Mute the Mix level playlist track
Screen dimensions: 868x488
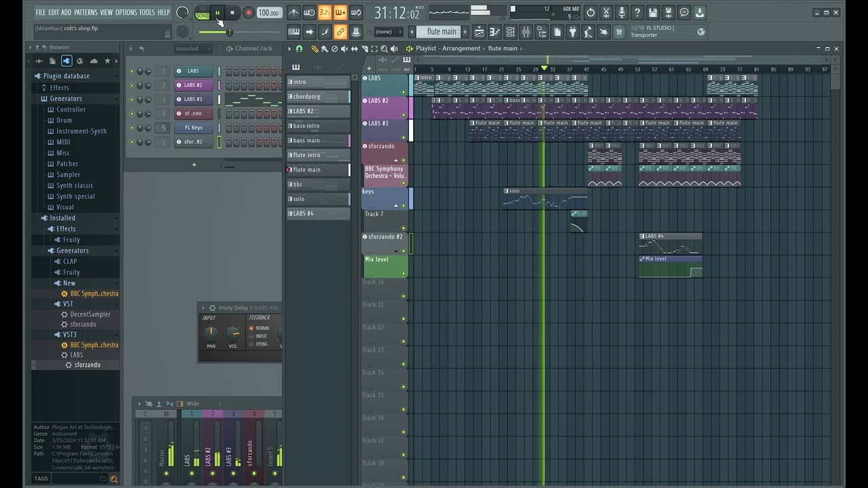click(403, 274)
